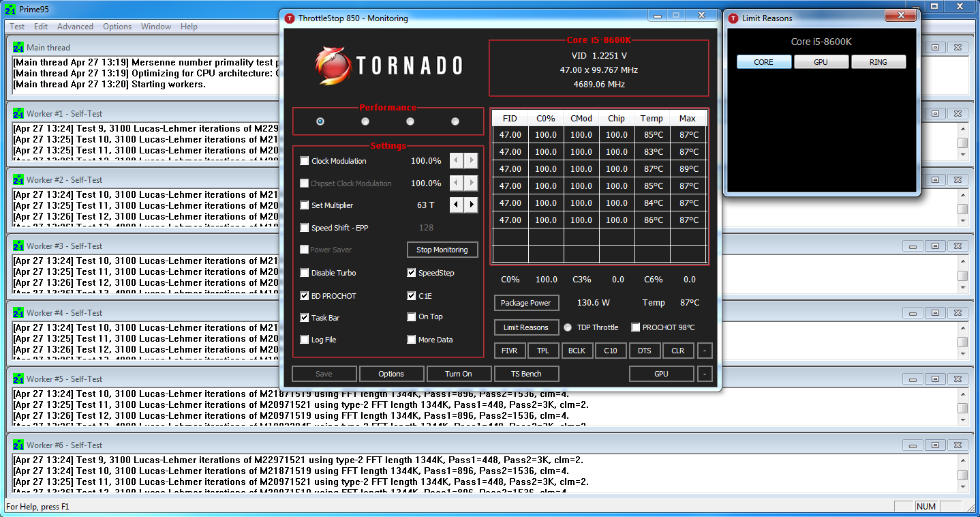Viewport: 980px width, 517px height.
Task: Uncheck the Task Bar checkbox
Action: point(305,318)
